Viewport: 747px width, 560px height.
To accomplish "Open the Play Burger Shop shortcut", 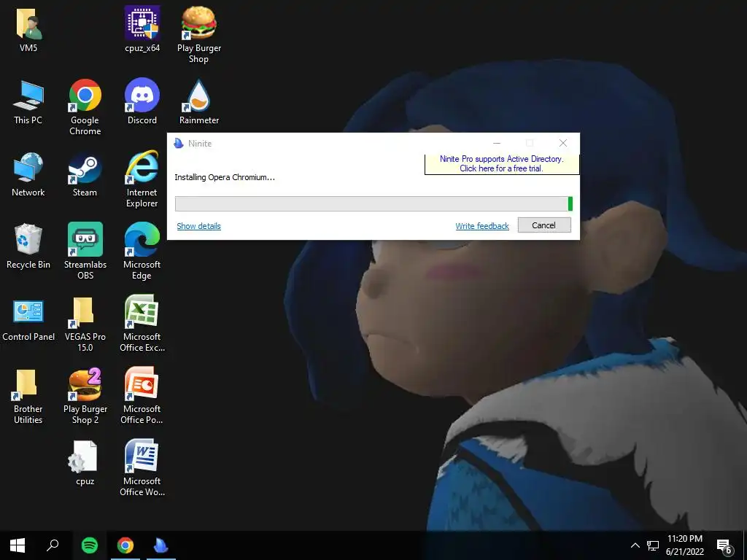I will 198,35.
